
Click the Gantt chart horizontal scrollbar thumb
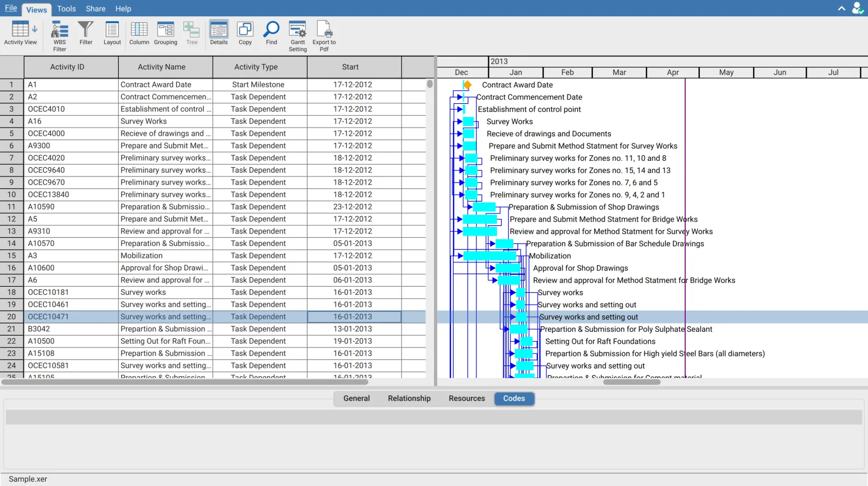(x=632, y=382)
